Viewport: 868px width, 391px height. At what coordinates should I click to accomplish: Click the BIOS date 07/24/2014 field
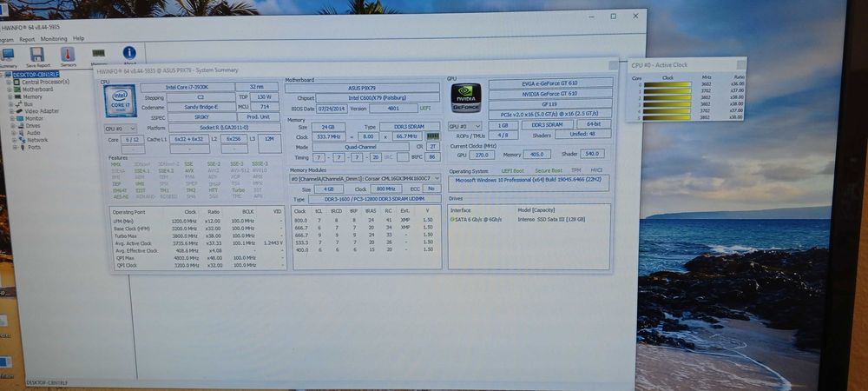[331, 109]
